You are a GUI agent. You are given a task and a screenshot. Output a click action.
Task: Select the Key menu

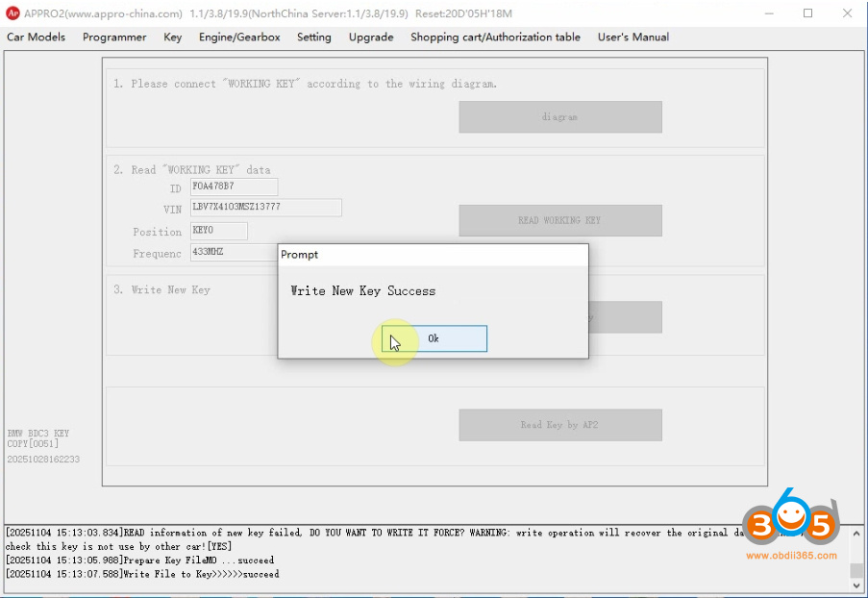click(x=172, y=37)
